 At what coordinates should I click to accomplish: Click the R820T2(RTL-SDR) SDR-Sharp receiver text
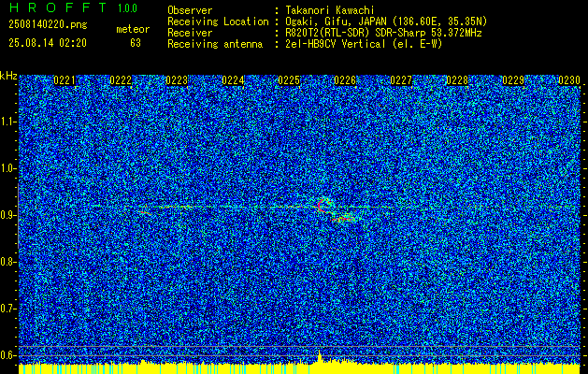[383, 33]
